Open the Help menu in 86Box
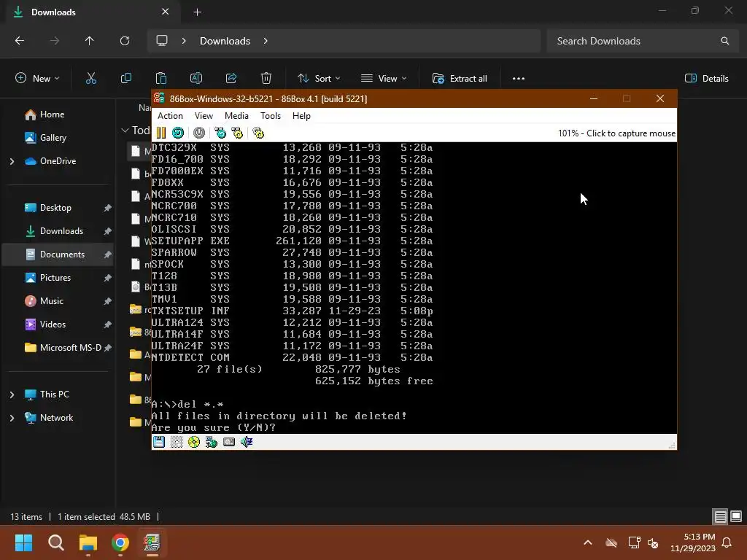The width and height of the screenshot is (747, 560). click(301, 116)
